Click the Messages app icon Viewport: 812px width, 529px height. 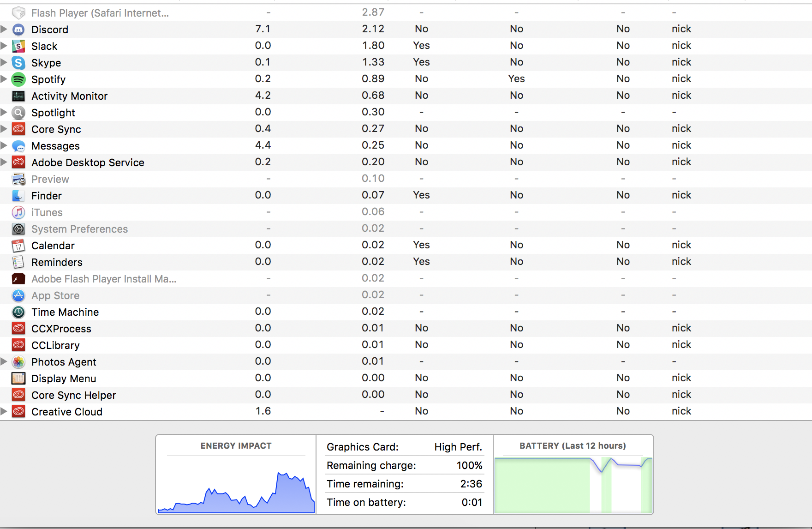[x=18, y=146]
